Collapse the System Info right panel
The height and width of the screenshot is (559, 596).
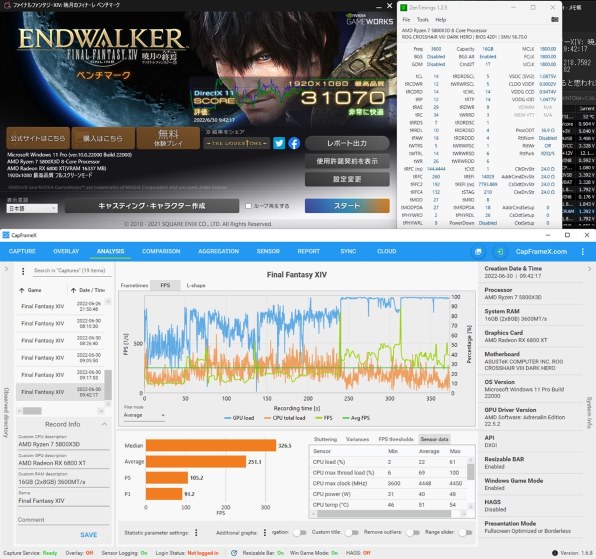click(590, 269)
